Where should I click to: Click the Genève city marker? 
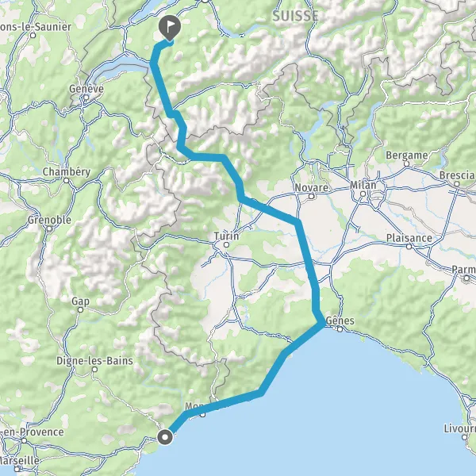(86, 98)
